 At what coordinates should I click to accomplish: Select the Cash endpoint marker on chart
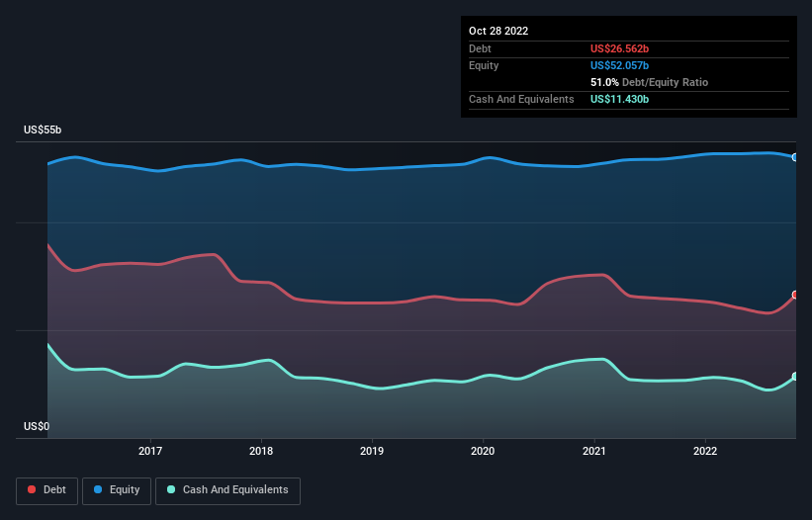pyautogui.click(x=795, y=377)
